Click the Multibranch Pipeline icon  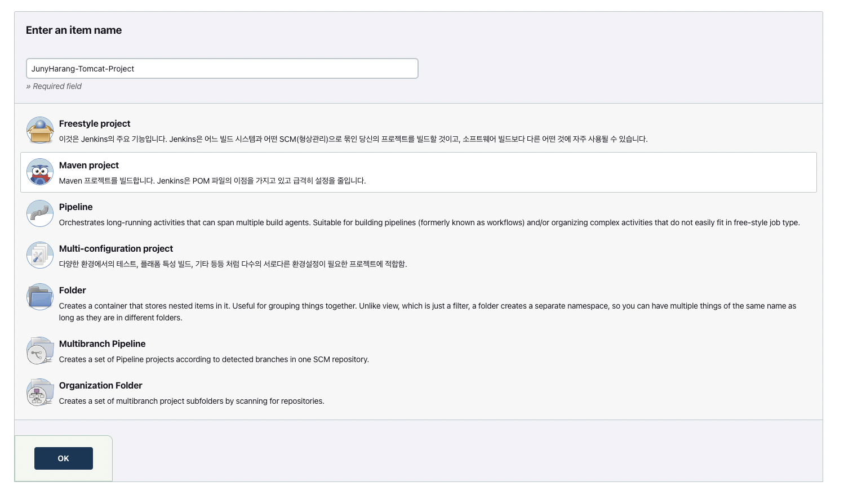coord(40,351)
